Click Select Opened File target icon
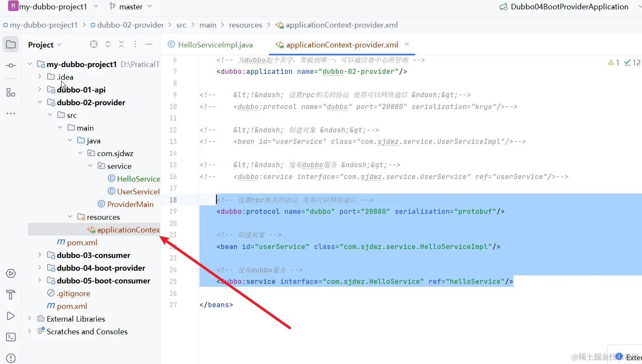Screen dimensions: 642x364 tap(94, 45)
